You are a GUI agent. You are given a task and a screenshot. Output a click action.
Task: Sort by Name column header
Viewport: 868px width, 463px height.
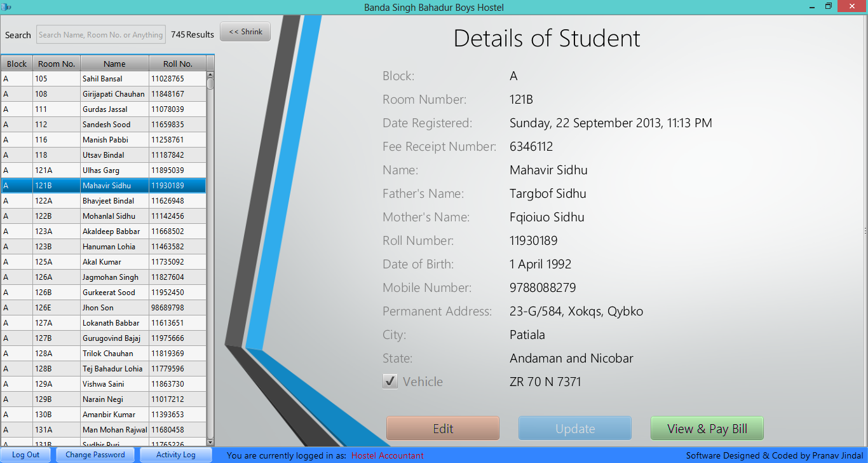click(x=114, y=64)
